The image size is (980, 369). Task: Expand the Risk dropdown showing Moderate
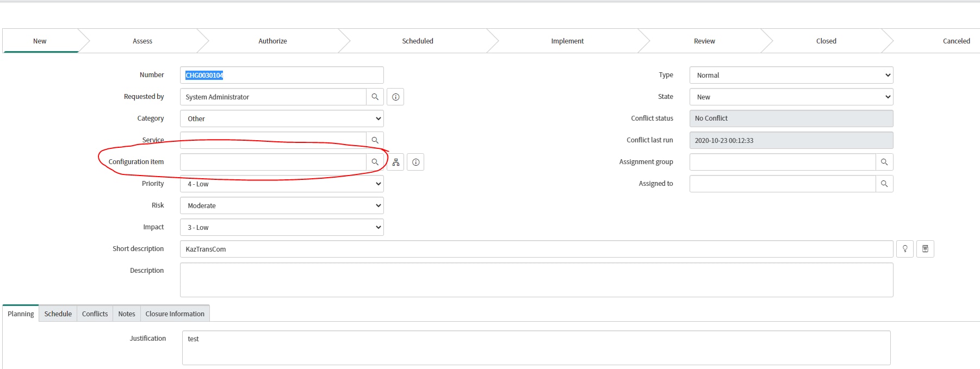[282, 205]
